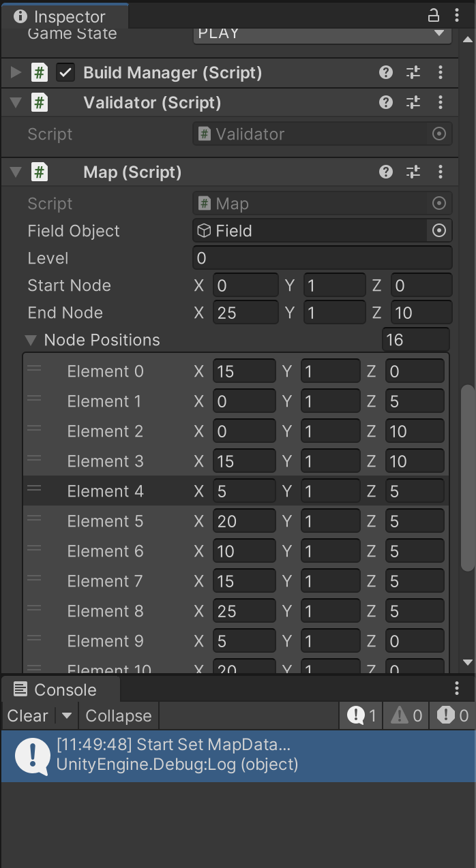This screenshot has width=476, height=868.
Task: Lock the Inspector panel
Action: (433, 15)
